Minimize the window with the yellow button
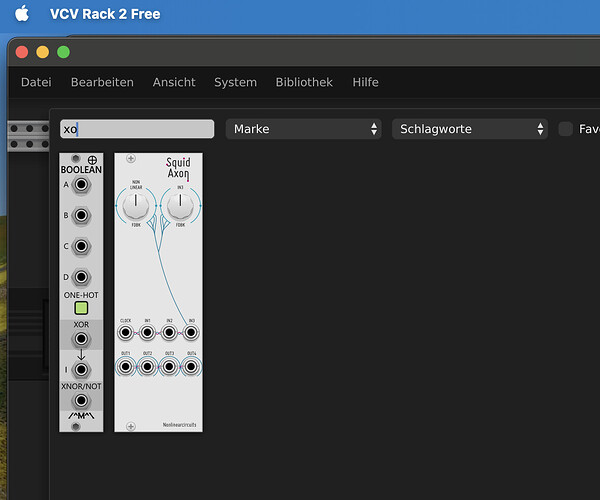Viewport: 600px width, 500px height. 42,52
